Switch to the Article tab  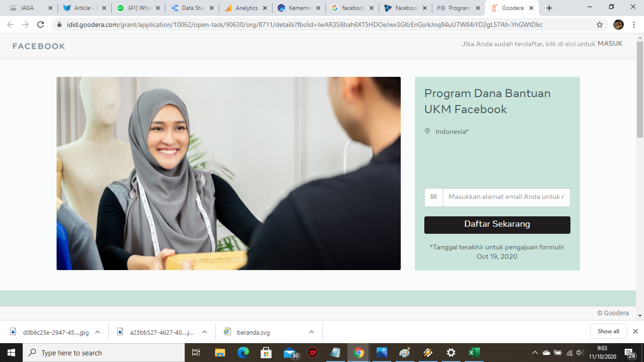(85, 8)
